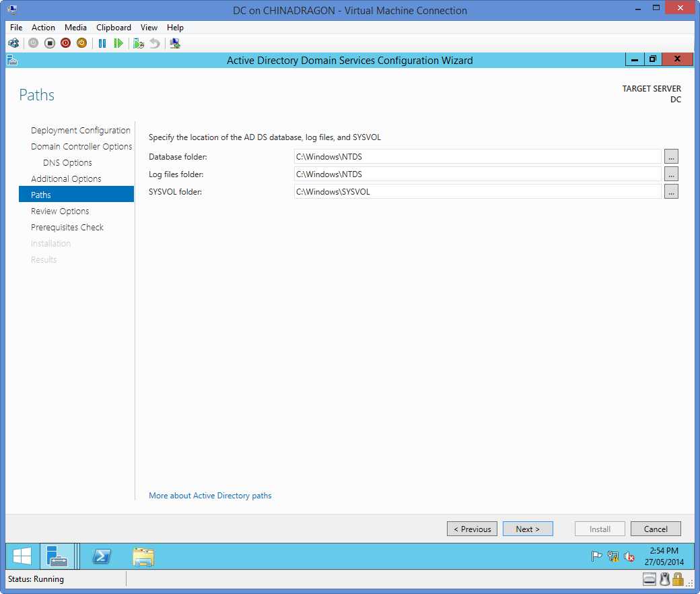The image size is (700, 594).
Task: Click the Database folder path field
Action: click(477, 157)
